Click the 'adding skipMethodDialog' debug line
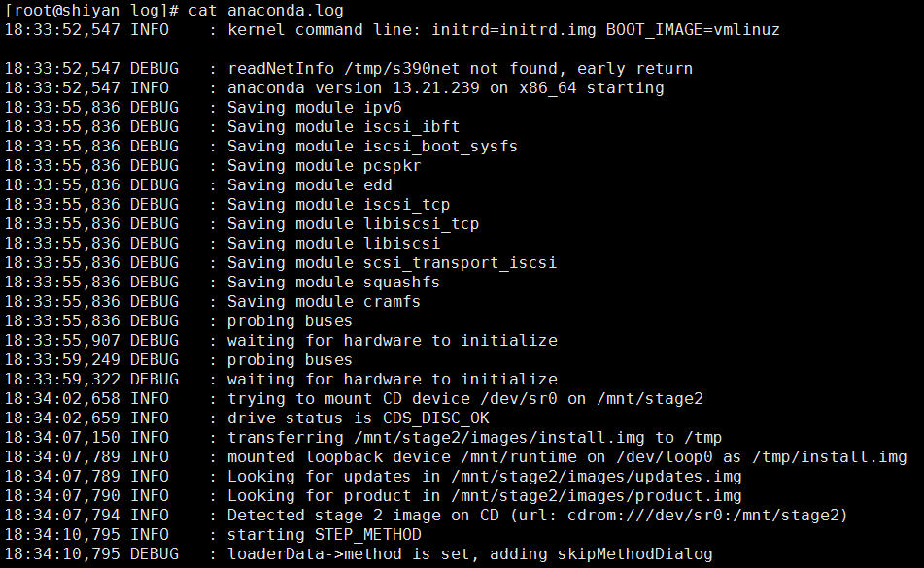The height and width of the screenshot is (568, 924). click(469, 554)
